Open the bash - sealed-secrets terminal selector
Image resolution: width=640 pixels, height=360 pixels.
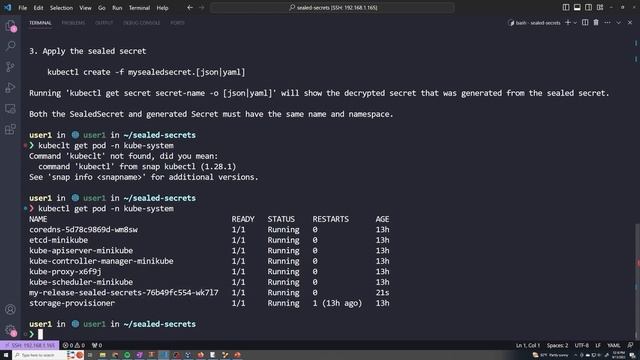(534, 23)
